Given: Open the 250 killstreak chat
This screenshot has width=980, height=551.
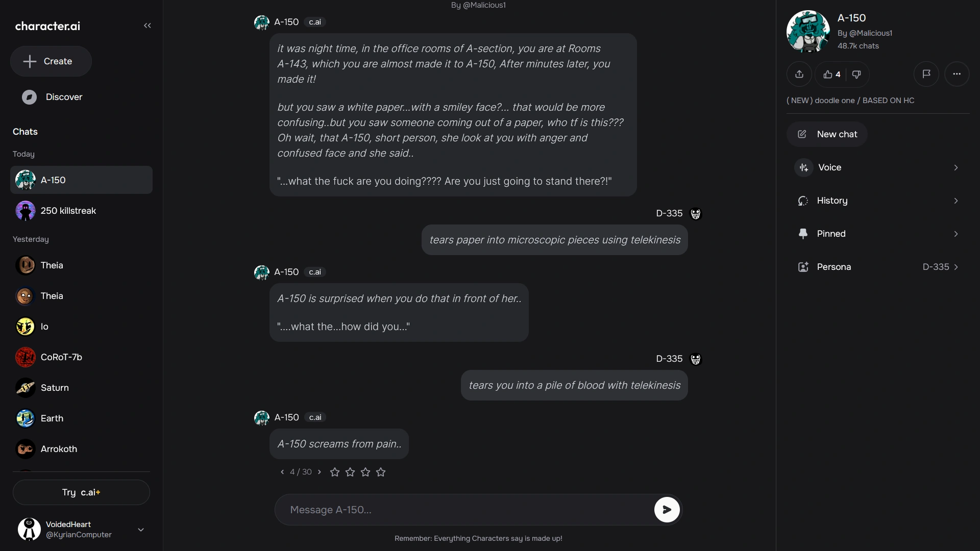Looking at the screenshot, I should [x=81, y=211].
